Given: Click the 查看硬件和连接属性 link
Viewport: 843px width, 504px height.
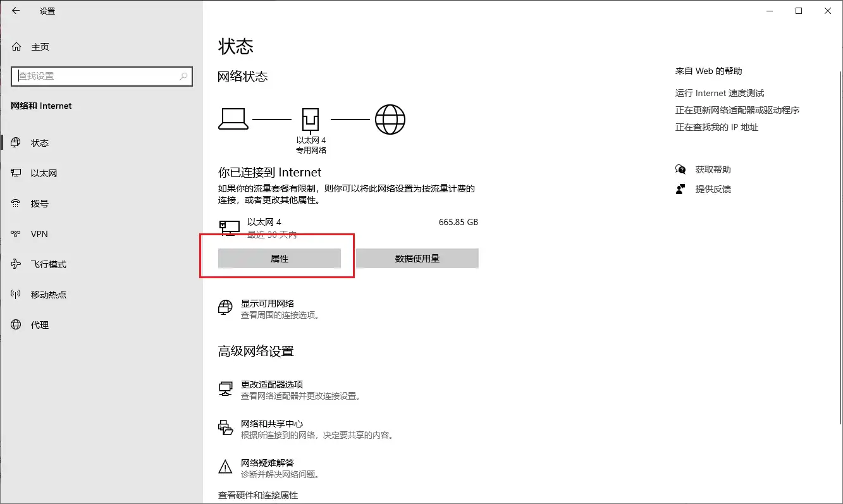Looking at the screenshot, I should point(258,495).
